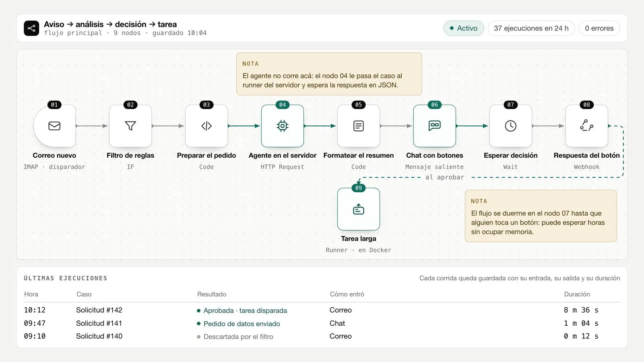The image size is (644, 362).
Task: Click the Hora column header
Action: pyautogui.click(x=31, y=294)
